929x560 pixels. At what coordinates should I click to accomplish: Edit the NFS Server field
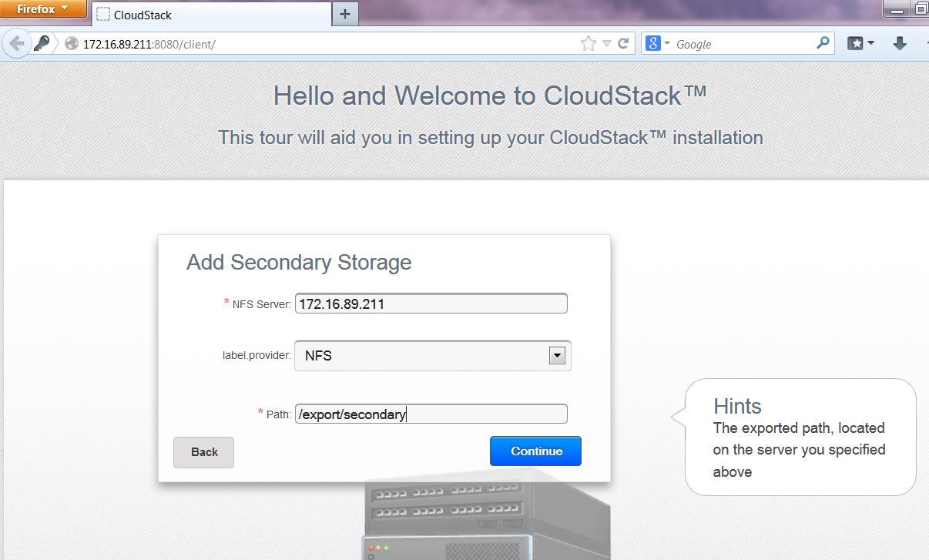(431, 303)
